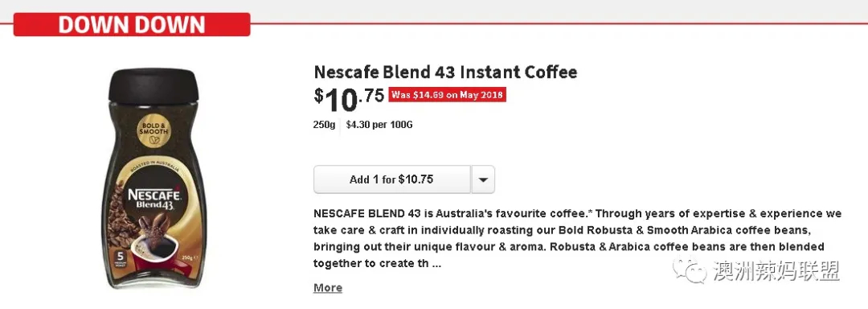This screenshot has width=868, height=309.
Task: Click the WeChat logo icon in watermark
Action: tap(690, 271)
